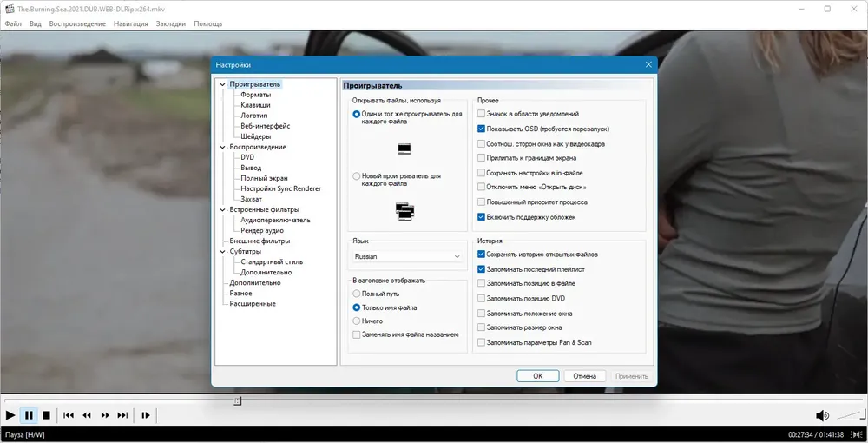
Task: Click the Play button in the control bar
Action: (x=10, y=414)
